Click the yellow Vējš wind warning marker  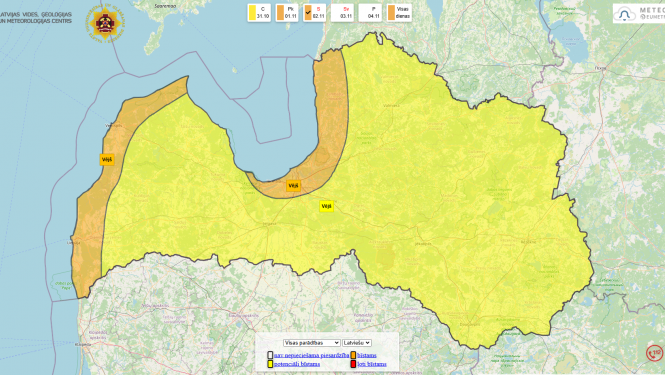(x=326, y=206)
